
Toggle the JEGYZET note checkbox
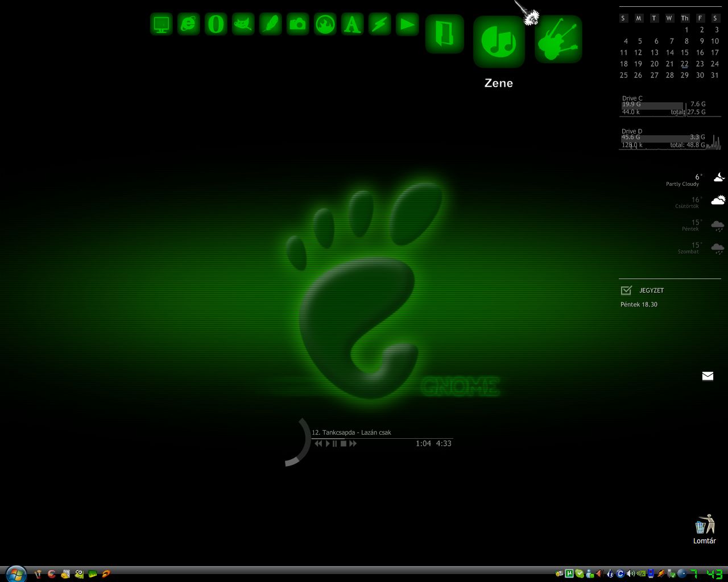coord(626,290)
